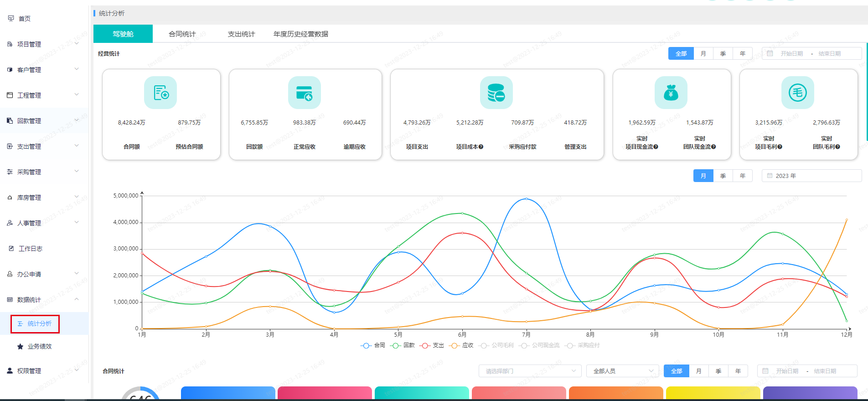Click 全部 button in 经营统计
Viewport: 868px width, 401px height.
(x=681, y=53)
